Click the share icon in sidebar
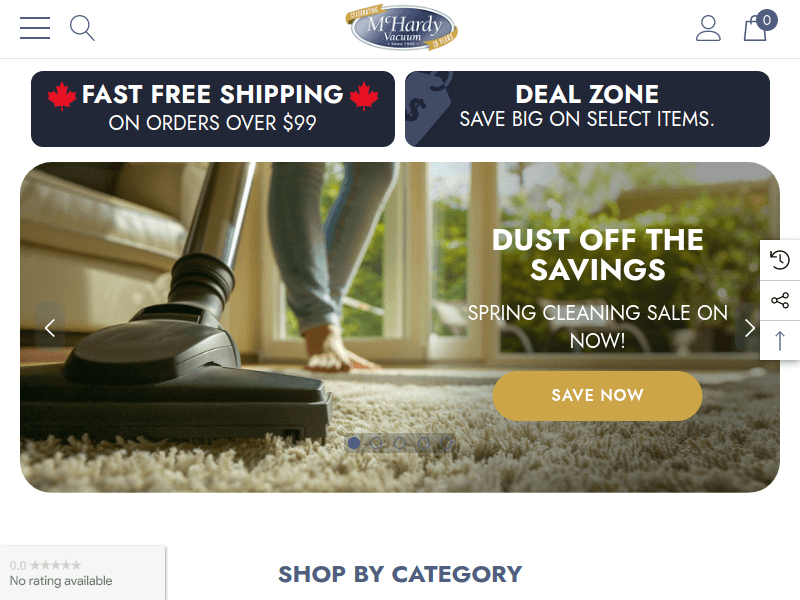The height and width of the screenshot is (600, 800). tap(780, 300)
